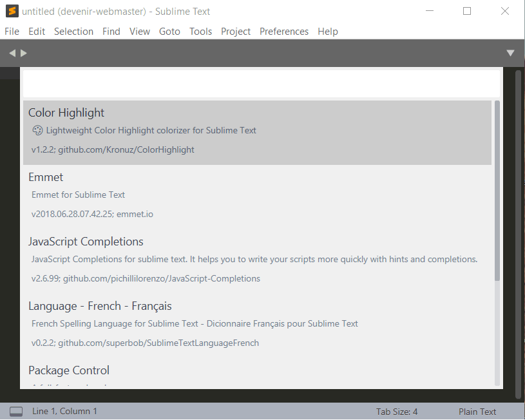Minimize the Sublime Text window
525x420 pixels.
coord(430,11)
